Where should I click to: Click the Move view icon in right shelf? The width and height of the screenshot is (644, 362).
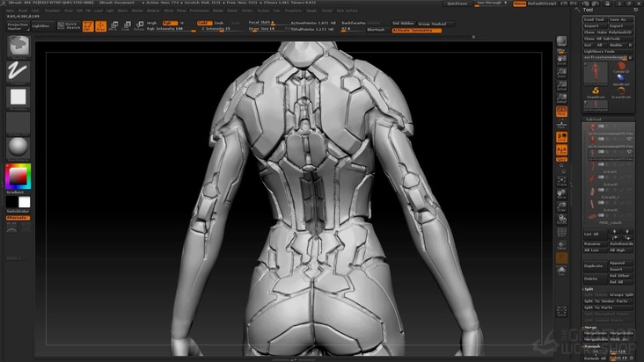tap(561, 194)
